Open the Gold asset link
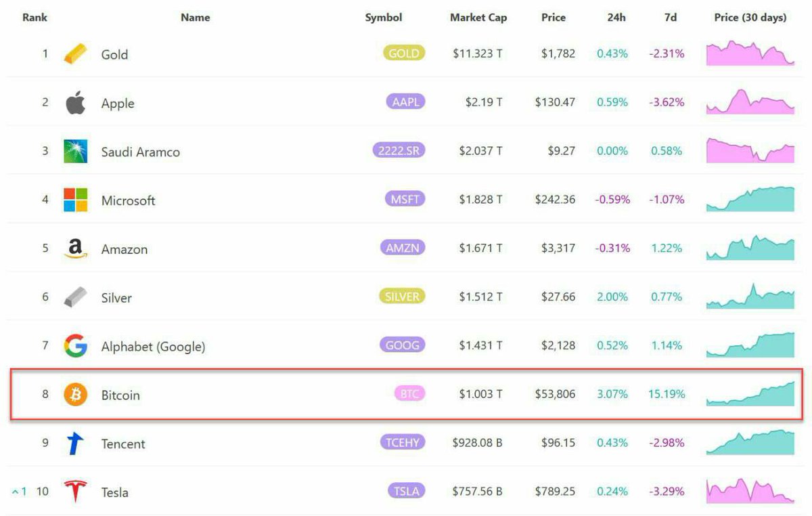Viewport: 812px width, 516px height. pos(114,55)
